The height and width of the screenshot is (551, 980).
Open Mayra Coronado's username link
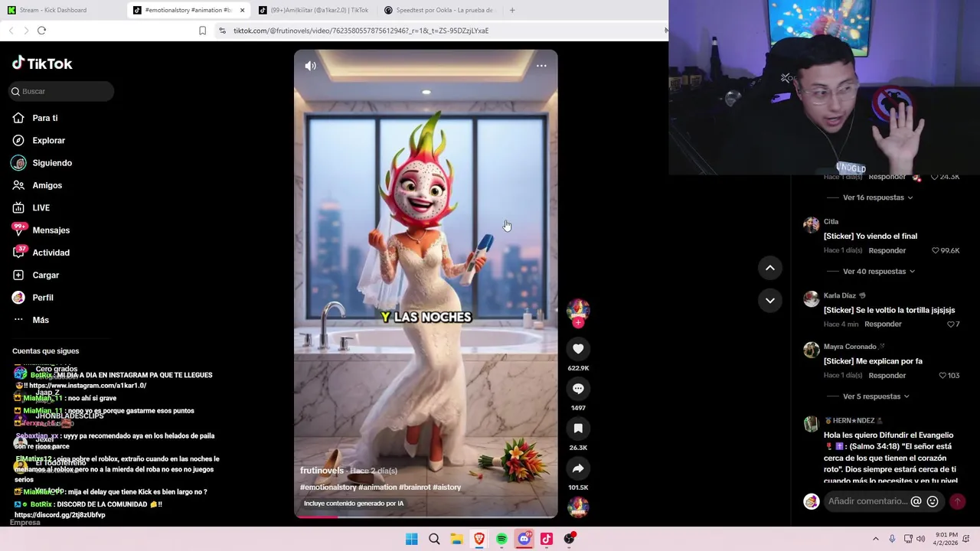pos(850,347)
